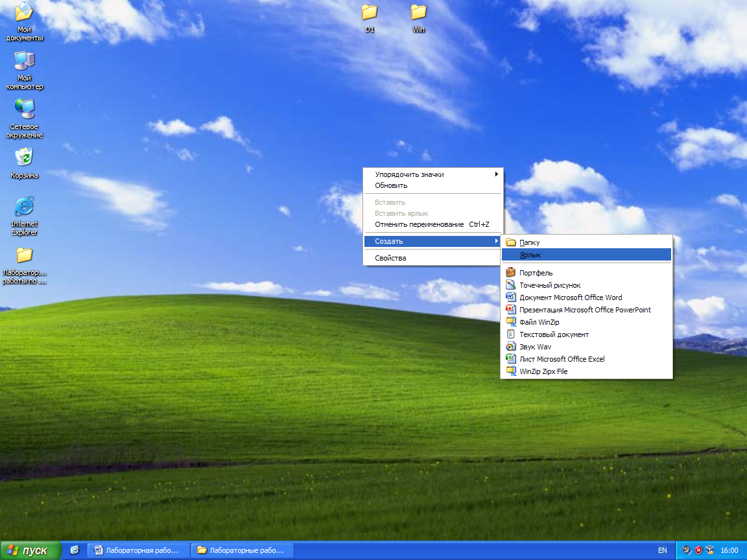Click the Show Desktop quick launch icon
This screenshot has height=560, width=747.
click(x=75, y=550)
